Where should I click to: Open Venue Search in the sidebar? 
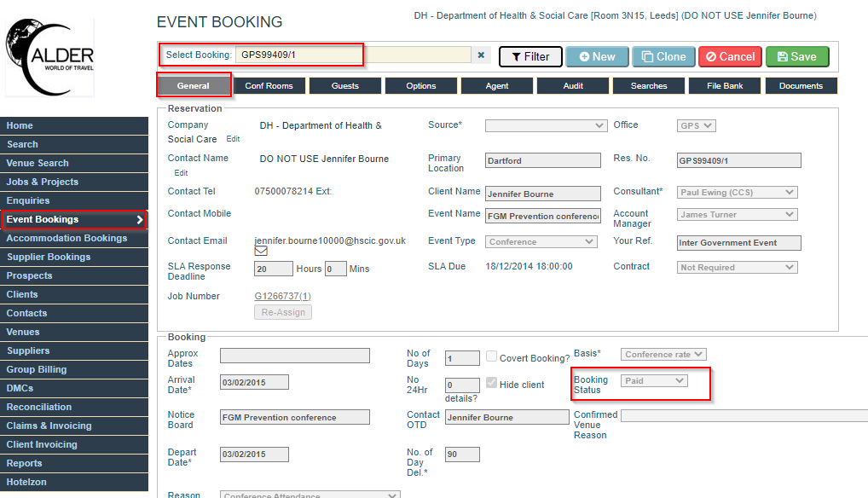(74, 163)
